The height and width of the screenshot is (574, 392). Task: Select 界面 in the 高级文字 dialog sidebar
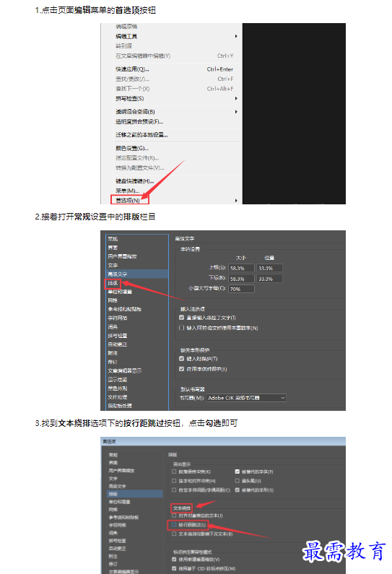pos(113,248)
